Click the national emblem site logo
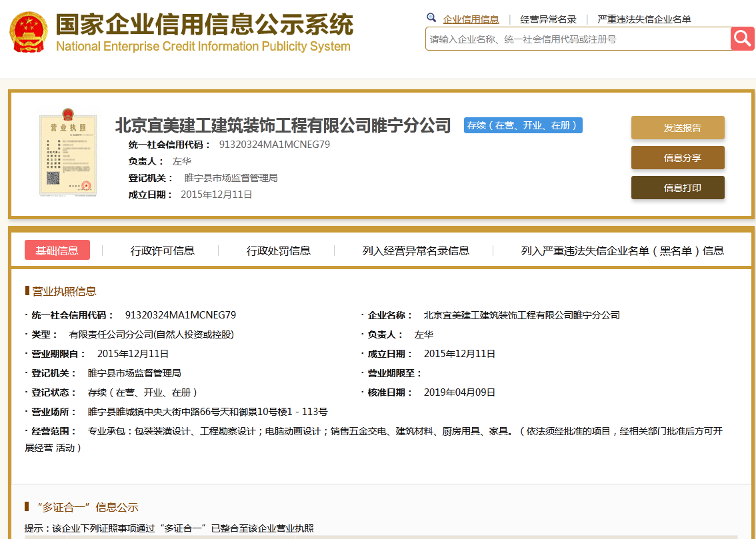Viewport: 756px width, 539px height. tap(29, 32)
